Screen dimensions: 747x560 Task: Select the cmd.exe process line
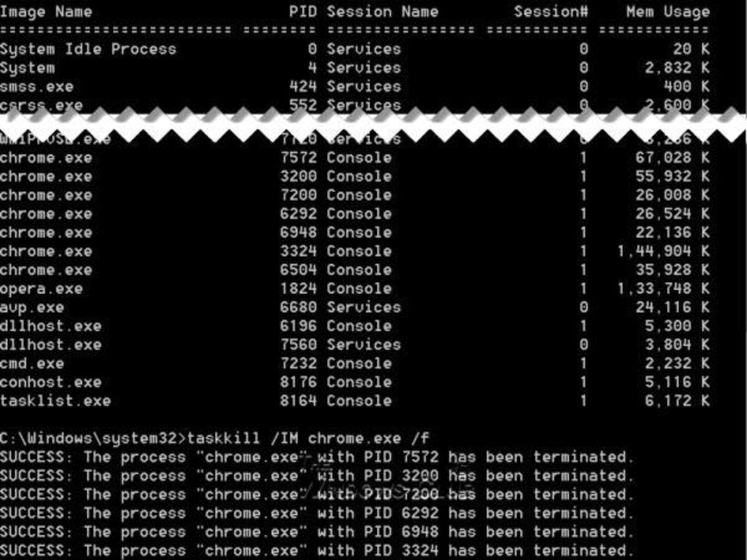(354, 363)
